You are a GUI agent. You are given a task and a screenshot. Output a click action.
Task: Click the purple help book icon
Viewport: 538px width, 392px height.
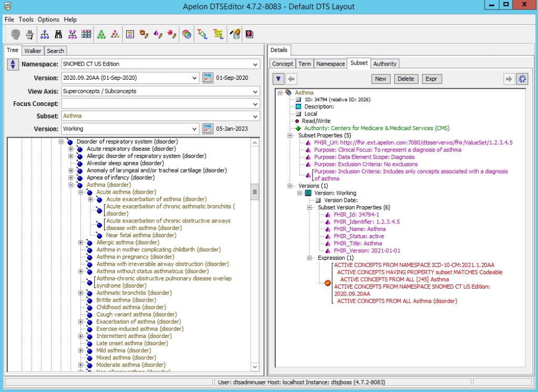250,34
